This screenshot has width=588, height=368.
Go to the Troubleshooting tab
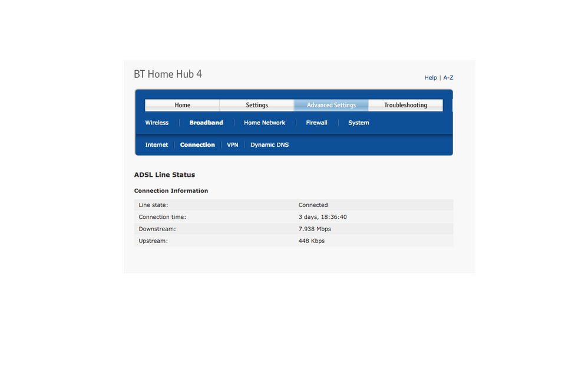(x=405, y=105)
